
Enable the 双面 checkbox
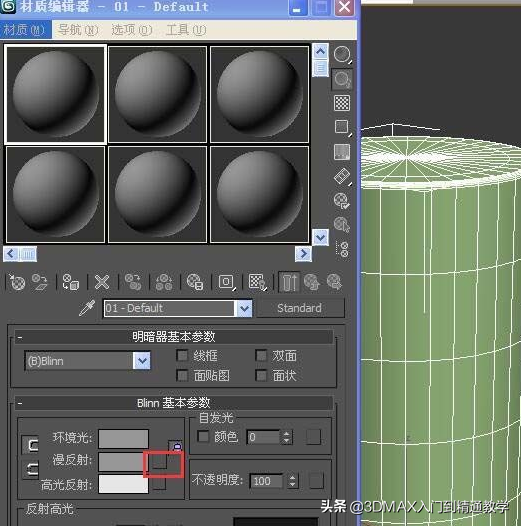261,356
